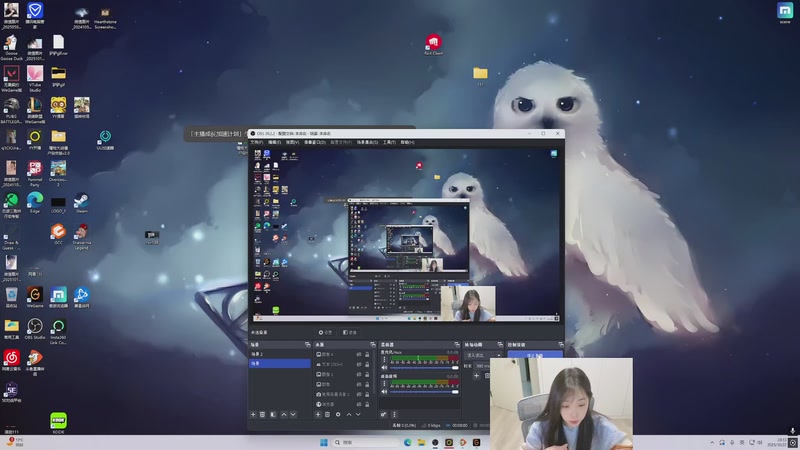
Task: Open the Scene Collection menu in OBS
Action: coord(367,142)
